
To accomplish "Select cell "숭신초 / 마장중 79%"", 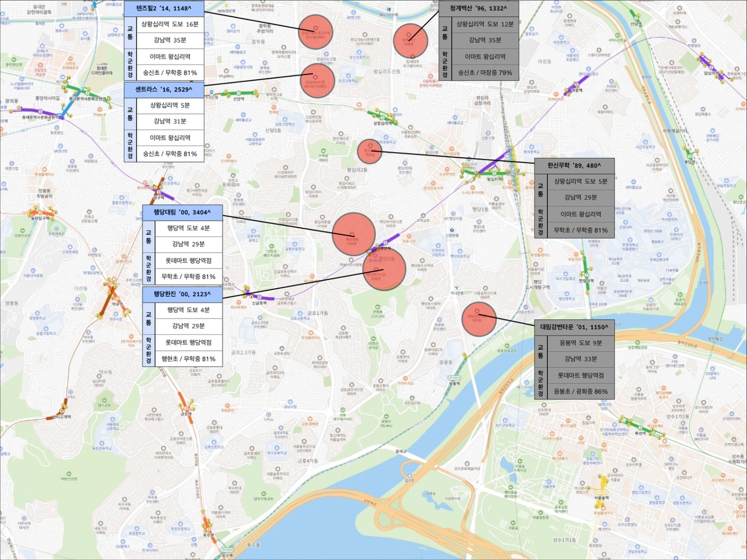I will tap(485, 73).
